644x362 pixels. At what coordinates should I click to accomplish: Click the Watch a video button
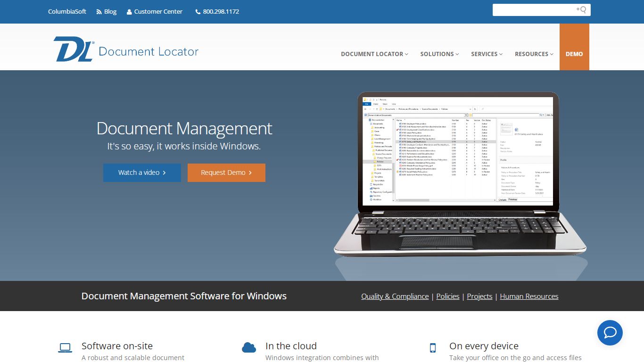[142, 173]
